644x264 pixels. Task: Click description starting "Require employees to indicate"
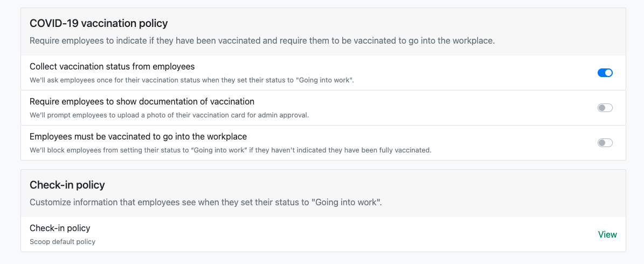262,41
